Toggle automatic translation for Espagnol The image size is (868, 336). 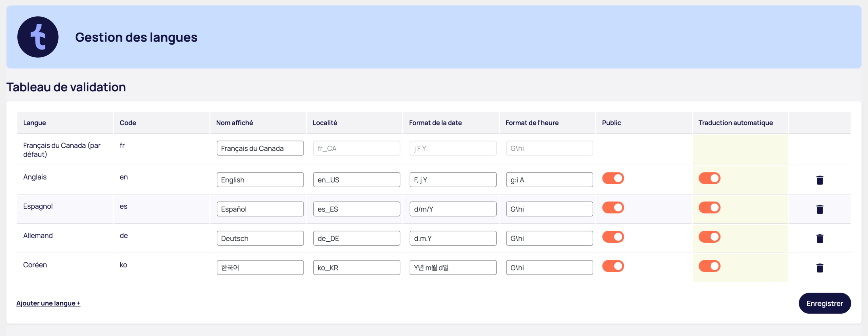tap(710, 207)
